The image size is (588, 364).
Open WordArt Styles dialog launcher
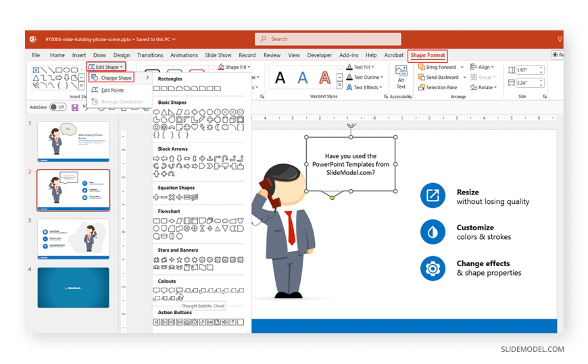coord(385,97)
